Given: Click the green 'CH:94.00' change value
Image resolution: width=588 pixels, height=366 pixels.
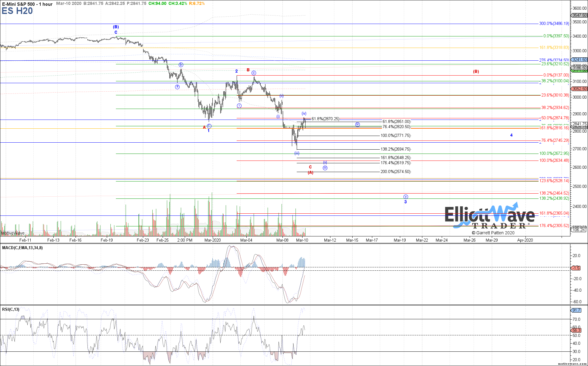Looking at the screenshot, I should coord(157,3).
